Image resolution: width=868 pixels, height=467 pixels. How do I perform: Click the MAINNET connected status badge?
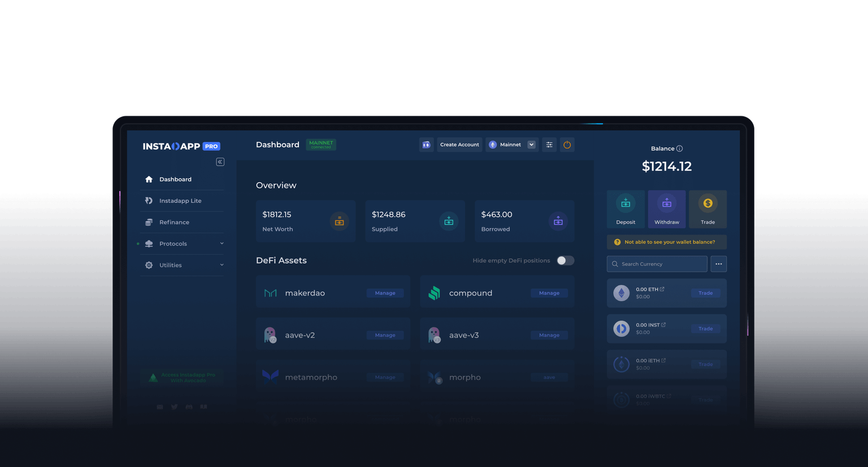coord(321,145)
